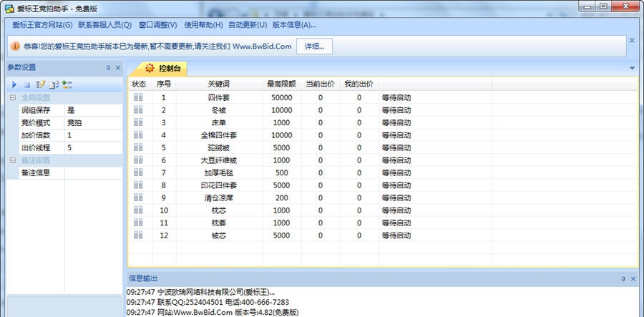Collapse the 全局设置 group
644x317 pixels.
click(12, 98)
